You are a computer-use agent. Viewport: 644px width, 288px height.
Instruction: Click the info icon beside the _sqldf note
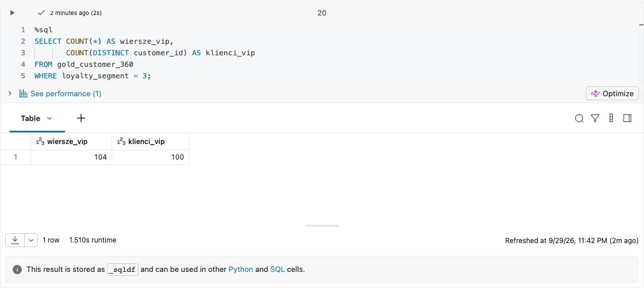[17, 270]
